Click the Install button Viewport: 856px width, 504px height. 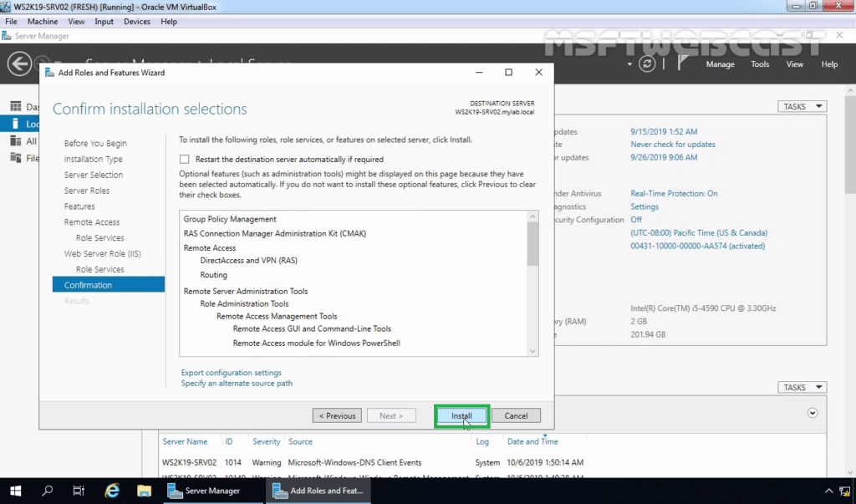pyautogui.click(x=461, y=415)
